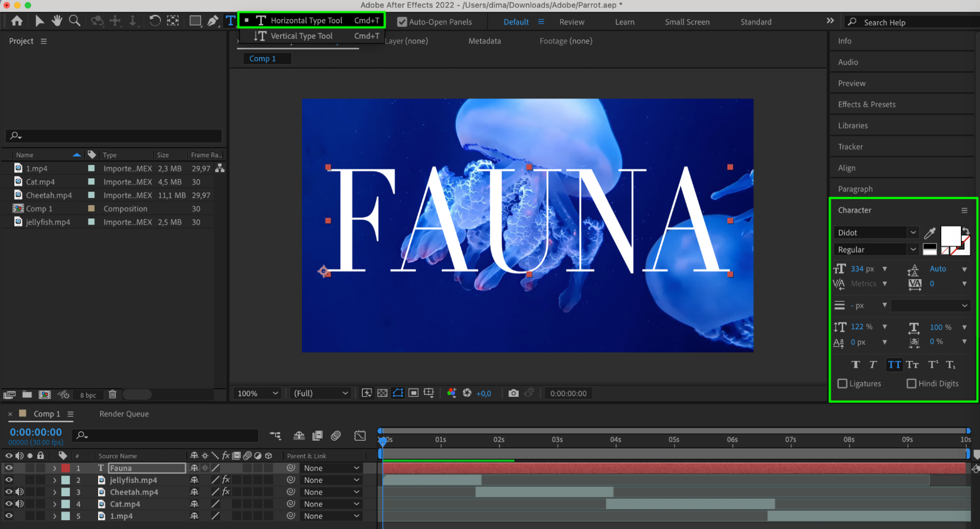
Task: Click the white fill color swatch
Action: [x=950, y=235]
